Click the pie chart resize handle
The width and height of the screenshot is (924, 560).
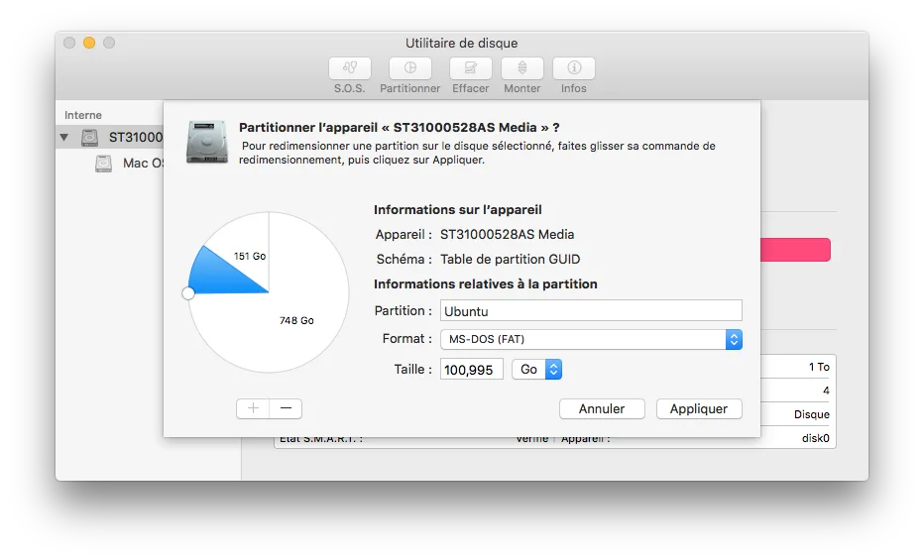(x=188, y=293)
